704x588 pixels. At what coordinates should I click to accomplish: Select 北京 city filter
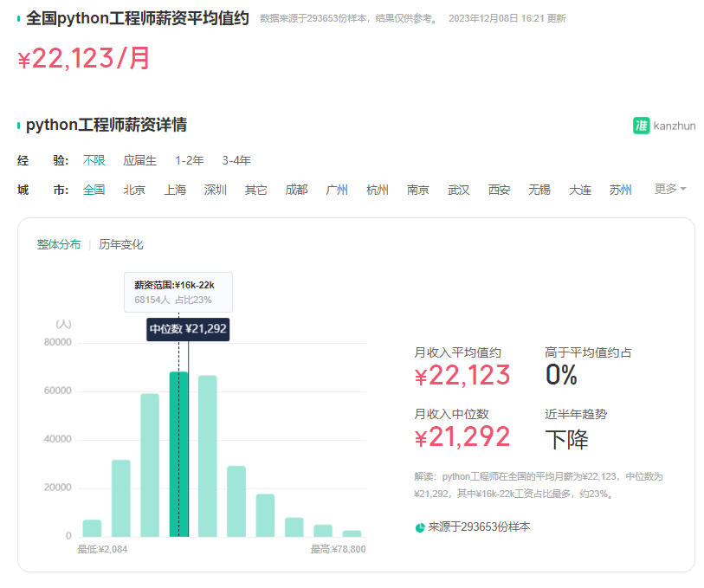(x=134, y=189)
